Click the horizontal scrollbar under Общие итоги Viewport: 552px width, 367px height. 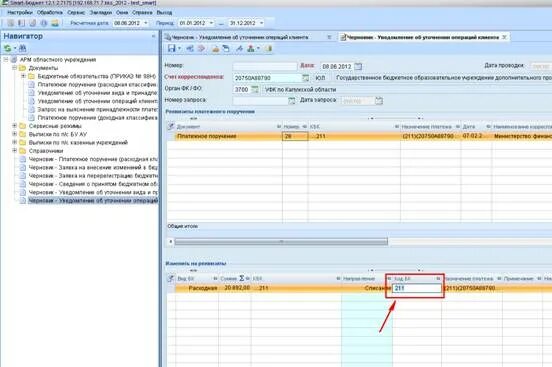pyautogui.click(x=281, y=242)
